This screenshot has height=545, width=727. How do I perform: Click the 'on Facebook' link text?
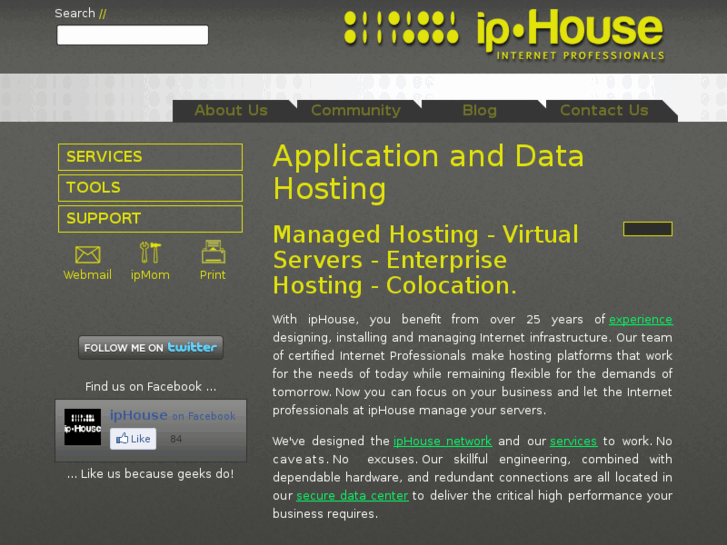click(204, 416)
